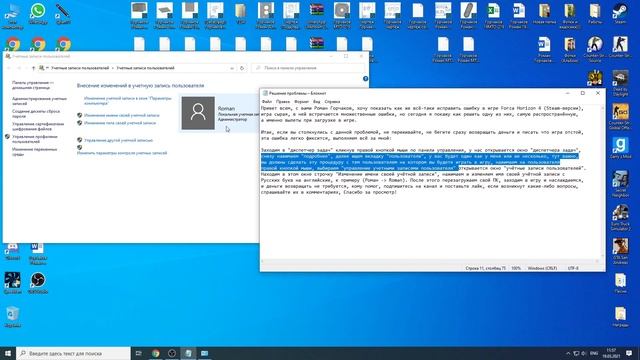Open the 'Новая папка' folder
This screenshot has height=360, width=640.
544,14
